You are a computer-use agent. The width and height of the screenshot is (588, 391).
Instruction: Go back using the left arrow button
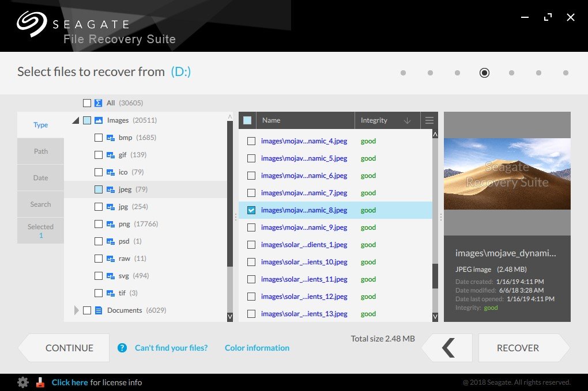click(448, 348)
